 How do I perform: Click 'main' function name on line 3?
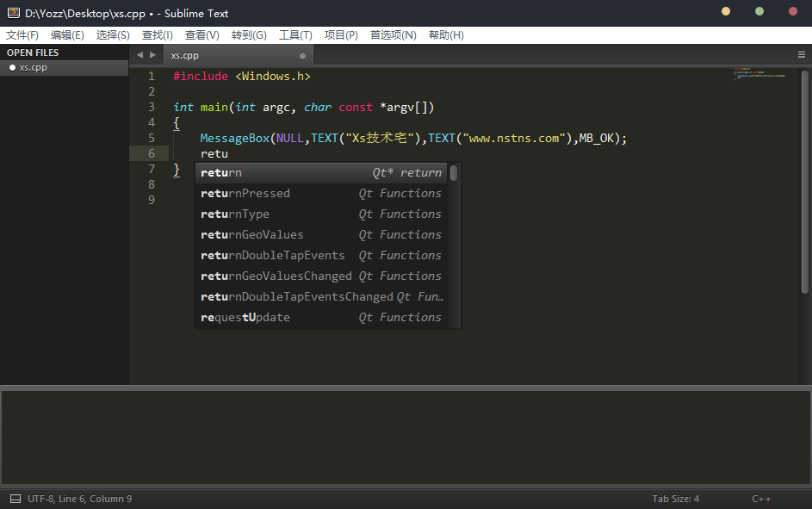coord(214,107)
